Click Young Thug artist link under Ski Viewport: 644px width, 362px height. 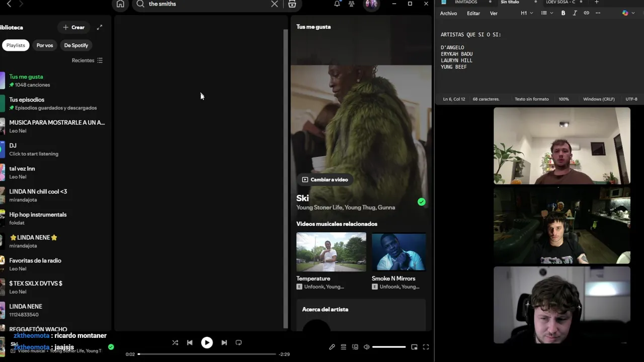click(360, 207)
